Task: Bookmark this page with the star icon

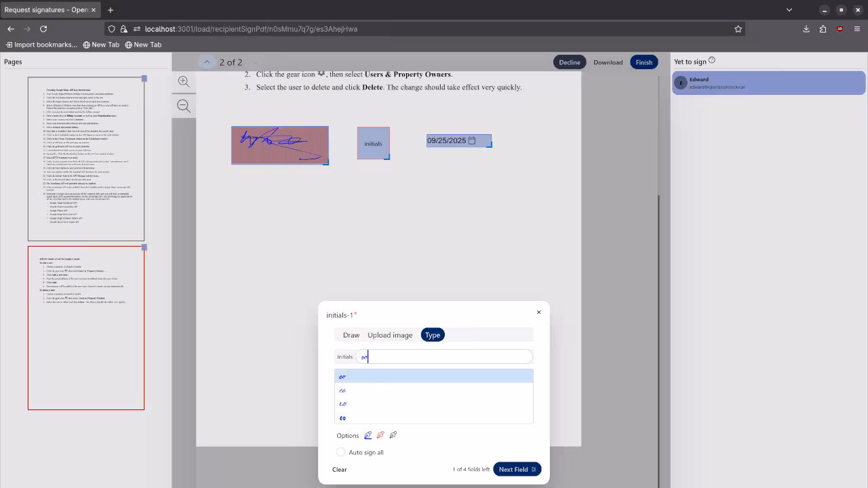Action: 738,29
